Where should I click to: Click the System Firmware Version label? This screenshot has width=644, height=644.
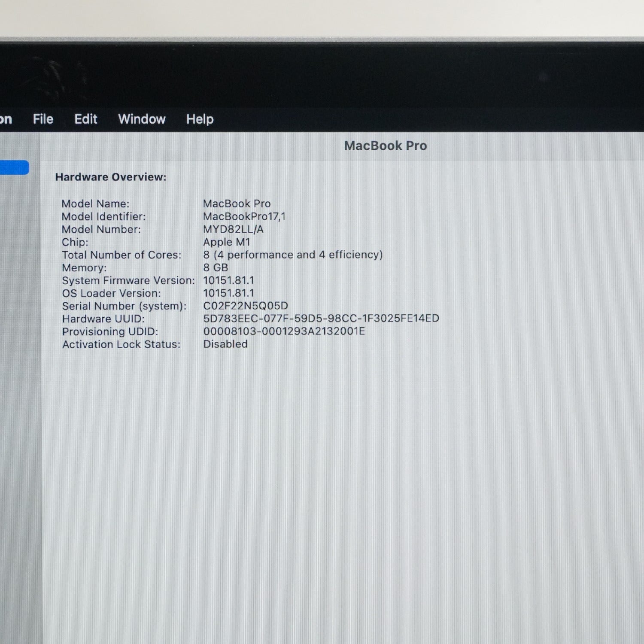(x=128, y=280)
